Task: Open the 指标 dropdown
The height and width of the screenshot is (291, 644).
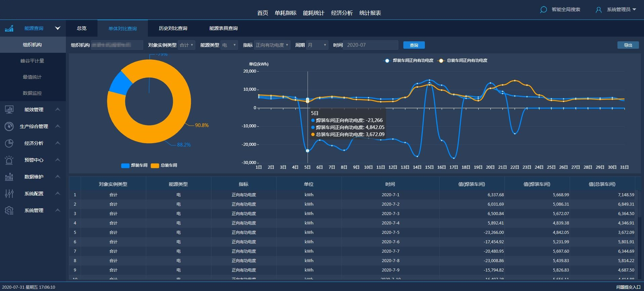Action: (x=272, y=45)
